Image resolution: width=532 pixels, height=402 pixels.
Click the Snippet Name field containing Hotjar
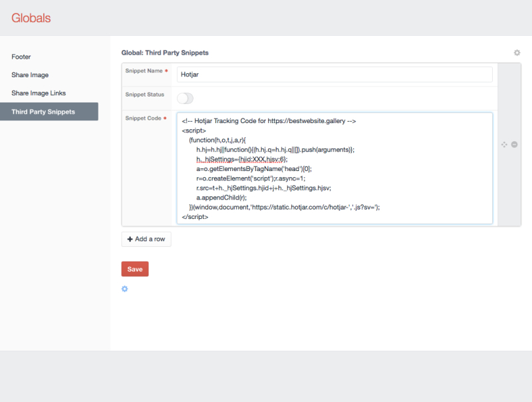(x=332, y=74)
